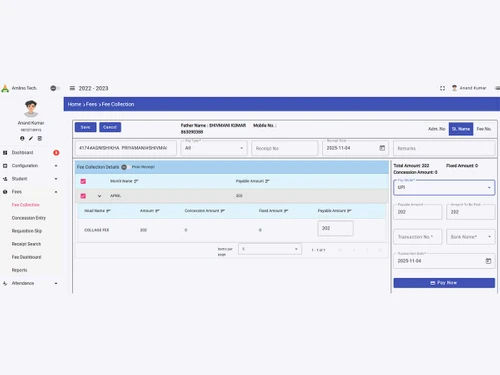This screenshot has width=500, height=375.
Task: Open Concession Entry in sidebar
Action: pyautogui.click(x=29, y=218)
